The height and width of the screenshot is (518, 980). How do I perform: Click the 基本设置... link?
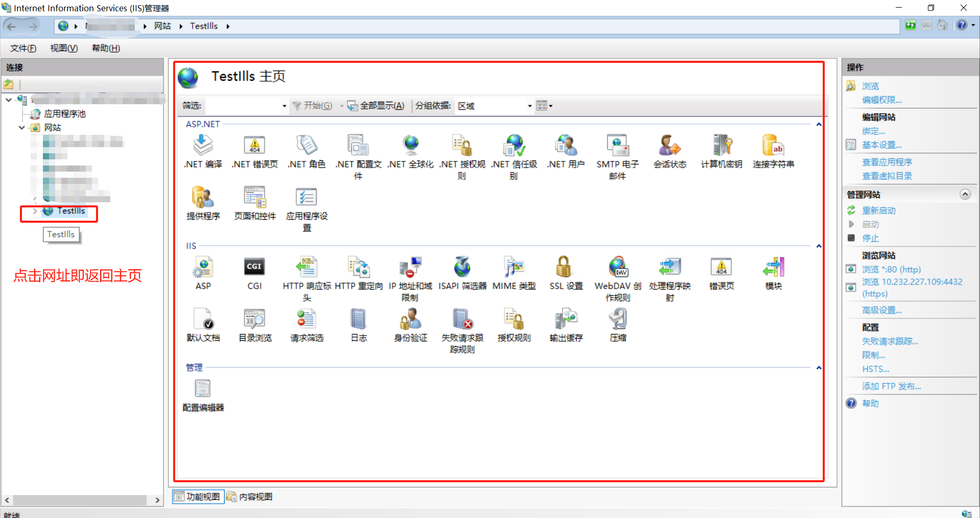click(x=881, y=145)
